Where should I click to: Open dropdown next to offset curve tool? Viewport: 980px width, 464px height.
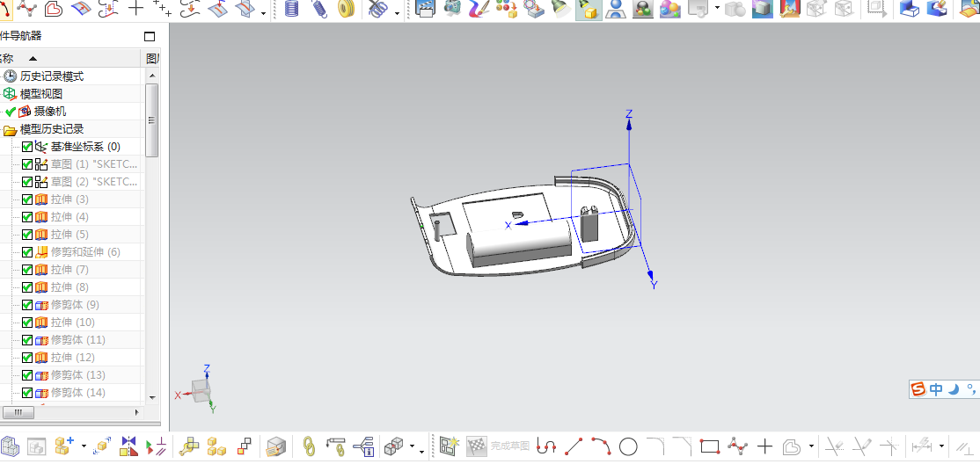tap(811, 446)
